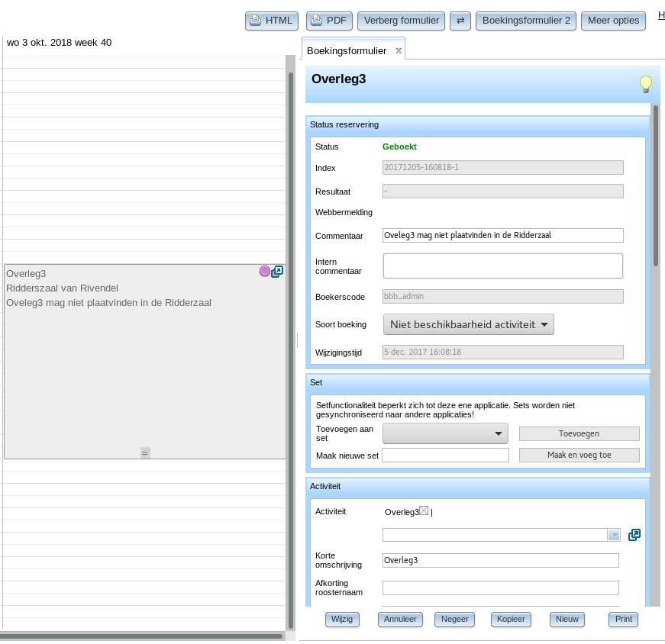Click the form's vertical scrollbar

(656, 185)
